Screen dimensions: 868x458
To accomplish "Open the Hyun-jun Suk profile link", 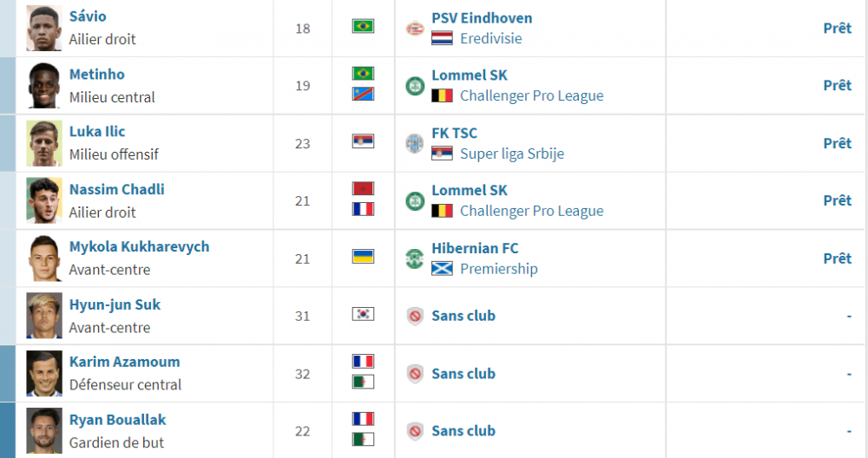I will 115,304.
